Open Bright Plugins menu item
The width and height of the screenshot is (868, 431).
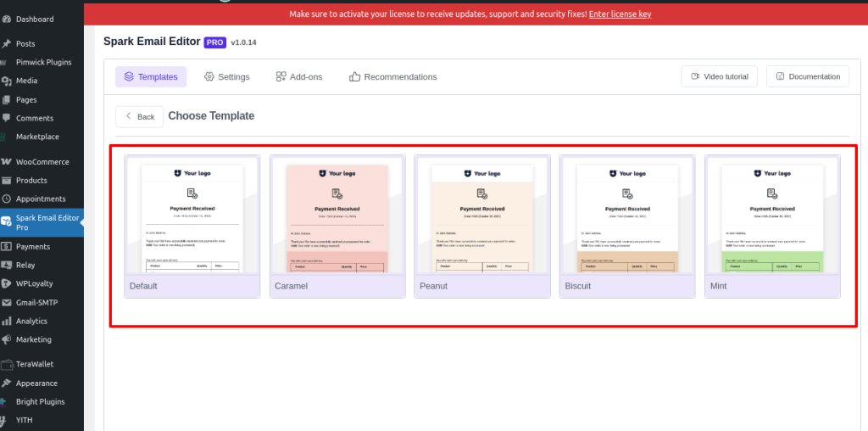pos(42,401)
